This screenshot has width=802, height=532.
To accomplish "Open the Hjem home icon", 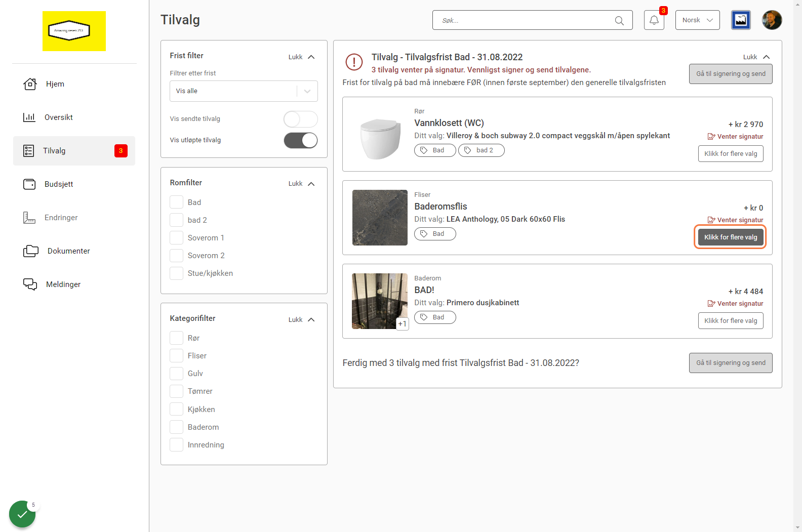I will [30, 84].
